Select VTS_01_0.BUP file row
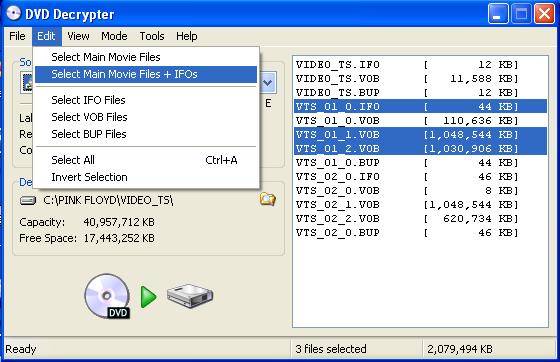The image size is (560, 362). click(x=420, y=163)
